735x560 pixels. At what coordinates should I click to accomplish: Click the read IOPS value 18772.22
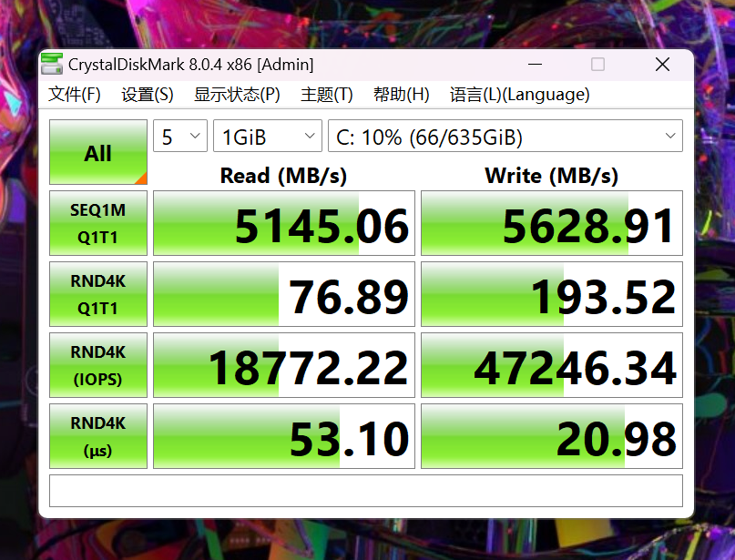(x=284, y=365)
